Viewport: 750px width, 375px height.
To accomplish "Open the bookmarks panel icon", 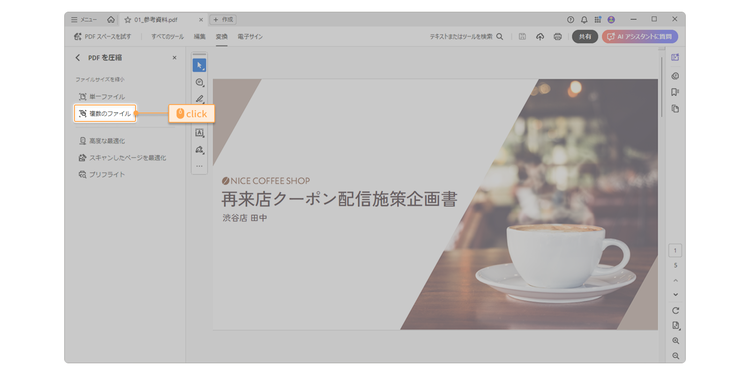I will pos(675,92).
